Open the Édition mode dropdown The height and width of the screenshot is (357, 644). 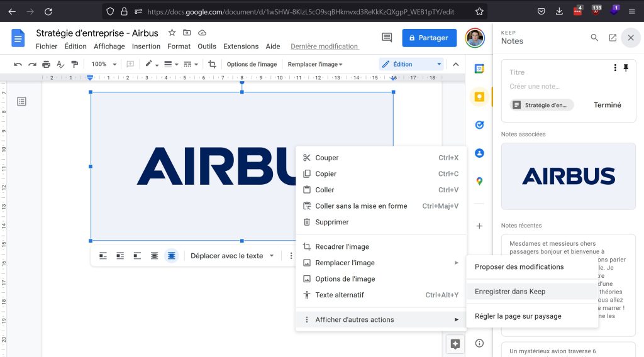pos(411,65)
